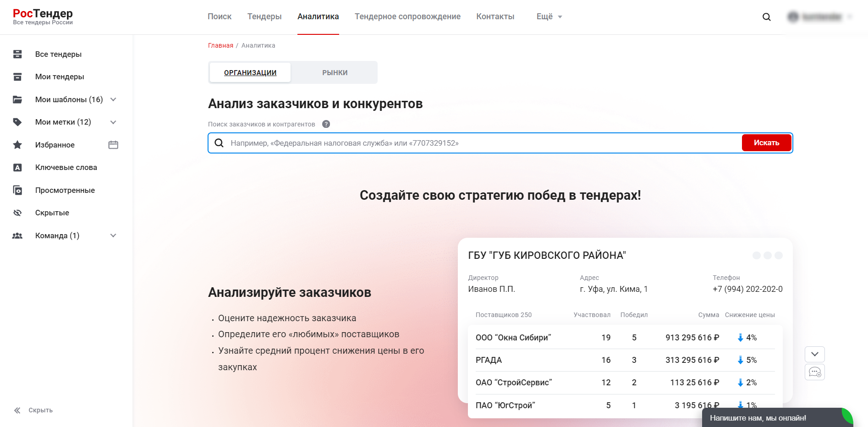Click the Снижение цены column header
Viewport: 868px width, 427px height.
(750, 315)
